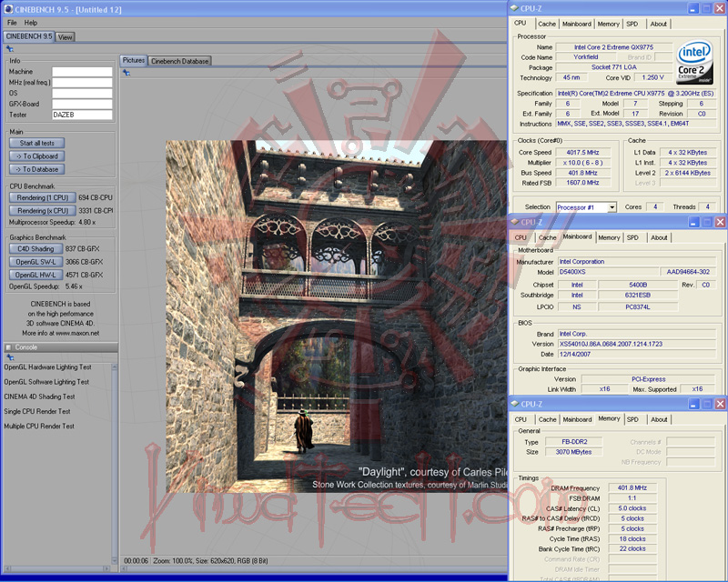Run the OpenGL HW-L benchmark
The image size is (728, 582).
coord(35,275)
